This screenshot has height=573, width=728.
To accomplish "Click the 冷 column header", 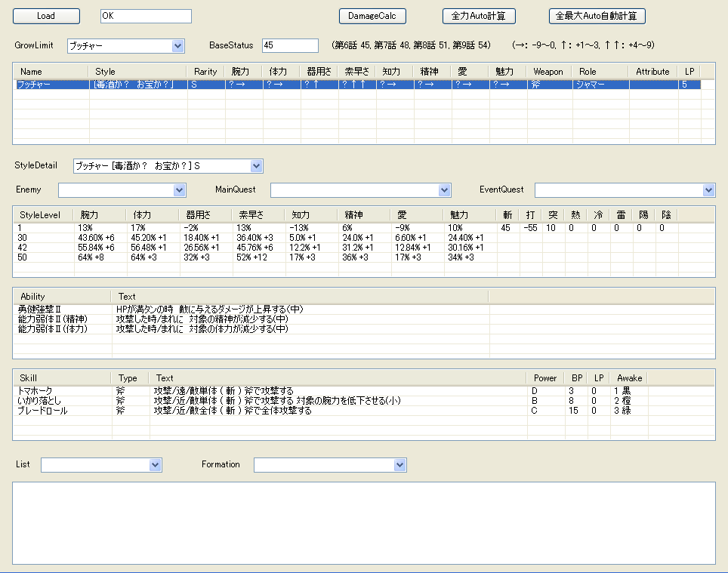I will tap(598, 215).
